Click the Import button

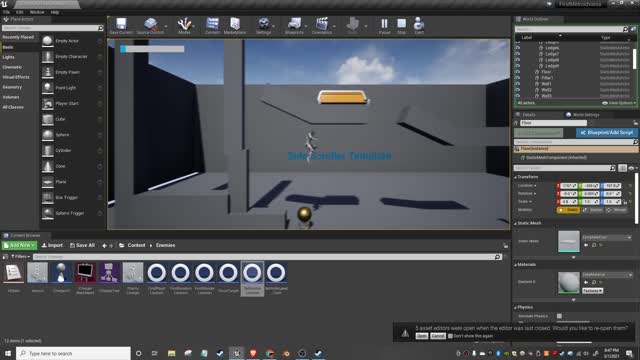coord(52,245)
